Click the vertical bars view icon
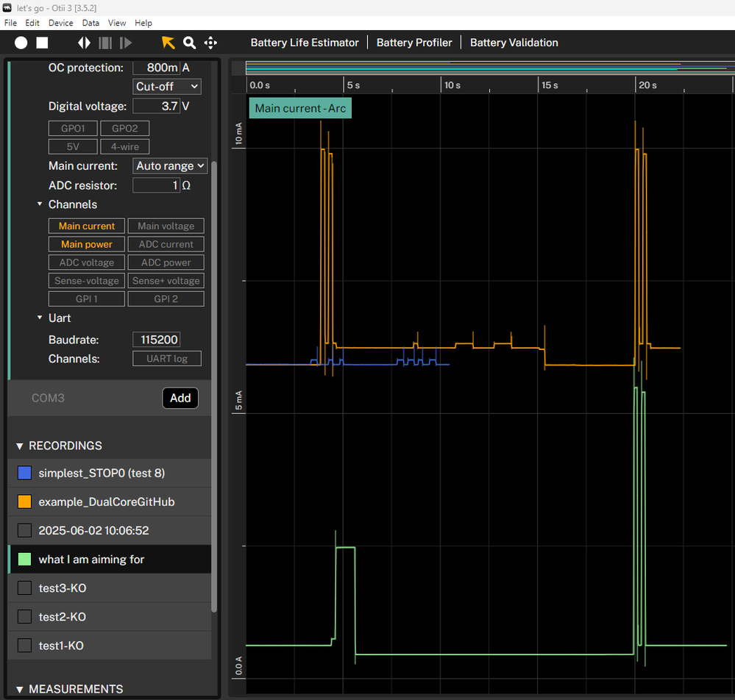The height and width of the screenshot is (700, 735). [104, 43]
